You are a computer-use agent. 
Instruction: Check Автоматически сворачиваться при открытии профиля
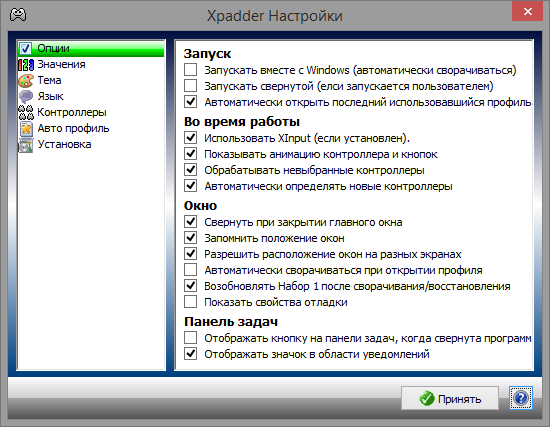click(190, 270)
